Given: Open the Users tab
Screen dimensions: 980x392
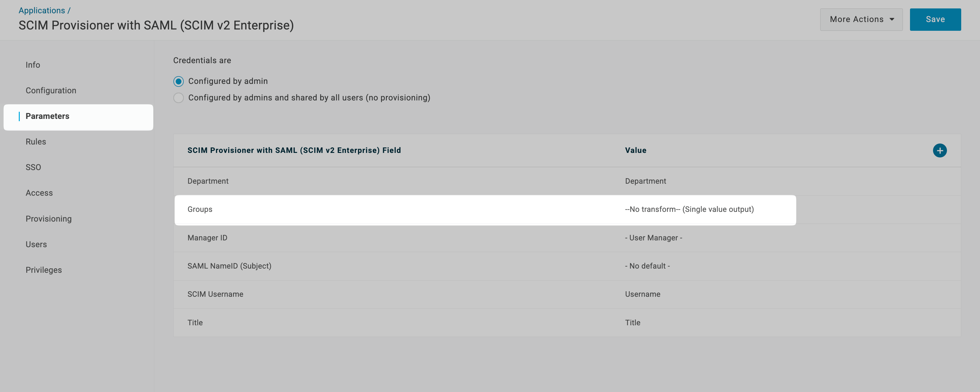Looking at the screenshot, I should click(36, 245).
